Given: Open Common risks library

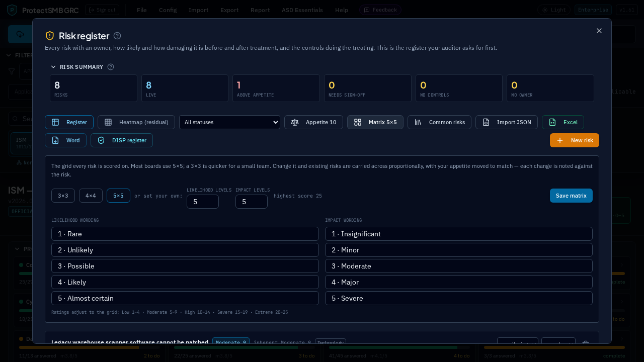Looking at the screenshot, I should (439, 122).
